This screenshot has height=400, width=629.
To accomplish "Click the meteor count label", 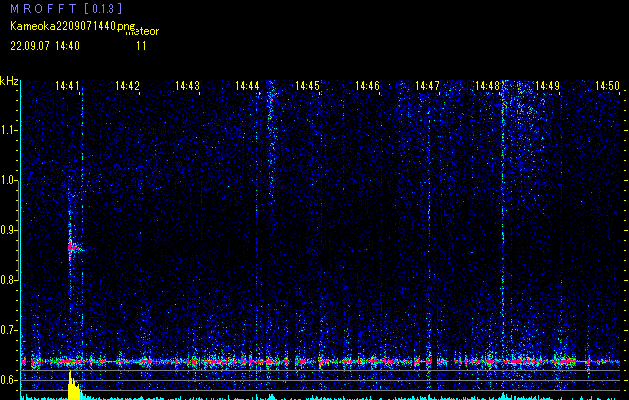I will point(142,31).
